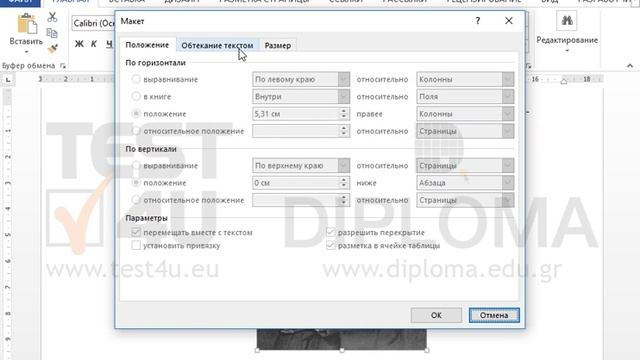The image size is (640, 360).
Task: Toggle Bold (Ж) formatting
Action: point(79,44)
